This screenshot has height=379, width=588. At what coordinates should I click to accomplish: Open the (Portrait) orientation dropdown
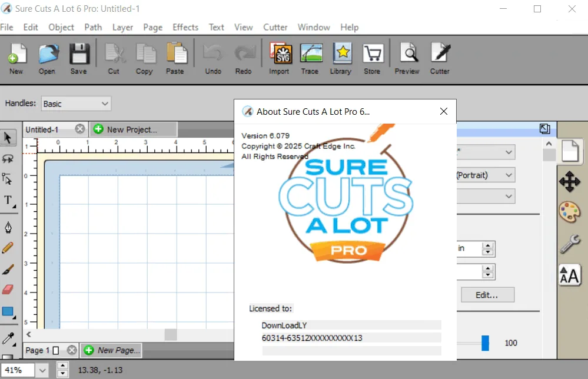point(486,175)
